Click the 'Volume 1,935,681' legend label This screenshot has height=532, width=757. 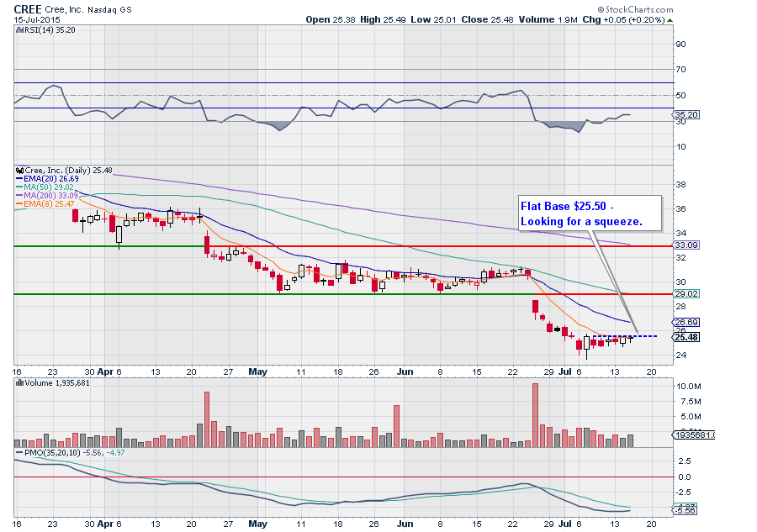pos(57,383)
